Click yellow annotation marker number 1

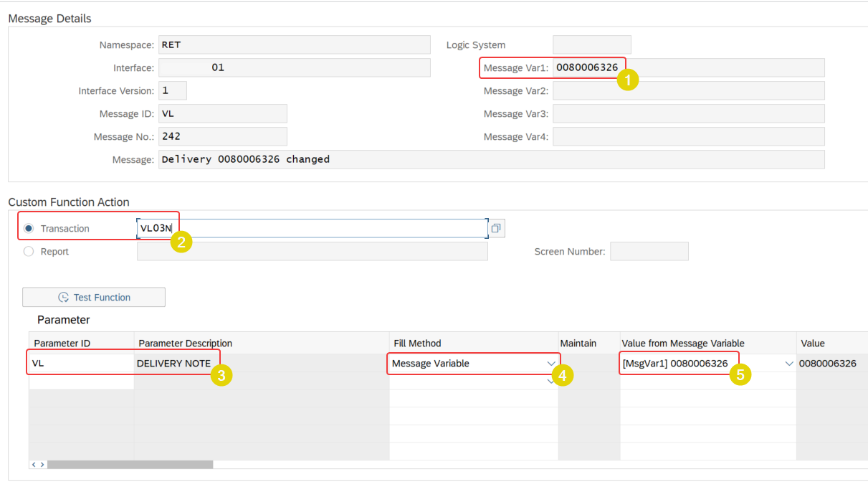pos(628,80)
